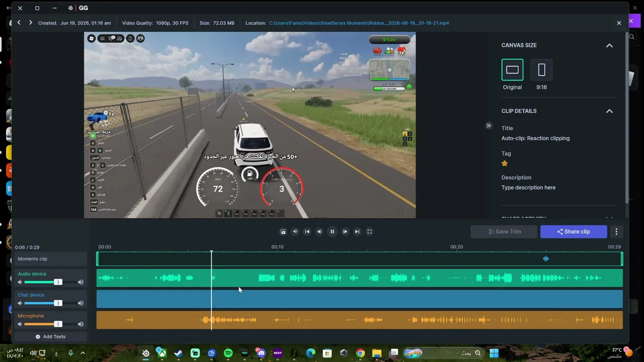This screenshot has width=644, height=362.
Task: Click the description input field
Action: [x=528, y=188]
